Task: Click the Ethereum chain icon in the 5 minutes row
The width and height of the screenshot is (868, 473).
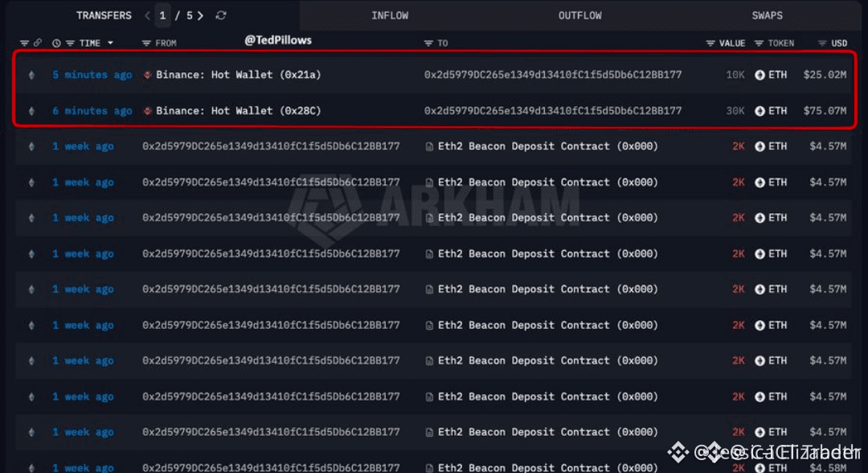Action: click(31, 75)
